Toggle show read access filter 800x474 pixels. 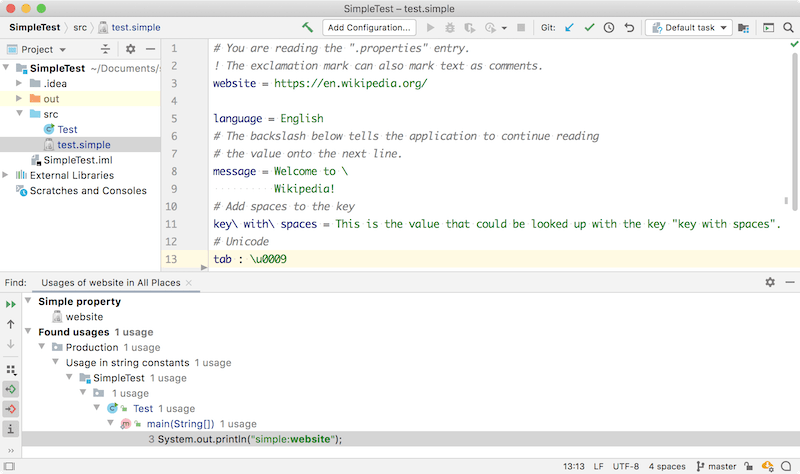click(11, 389)
